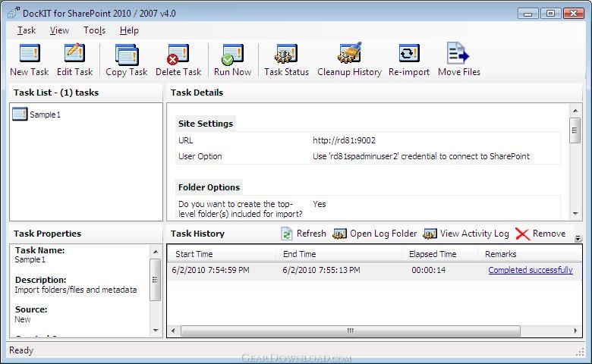
Task: Open the Completed successfully link
Action: [x=530, y=270]
